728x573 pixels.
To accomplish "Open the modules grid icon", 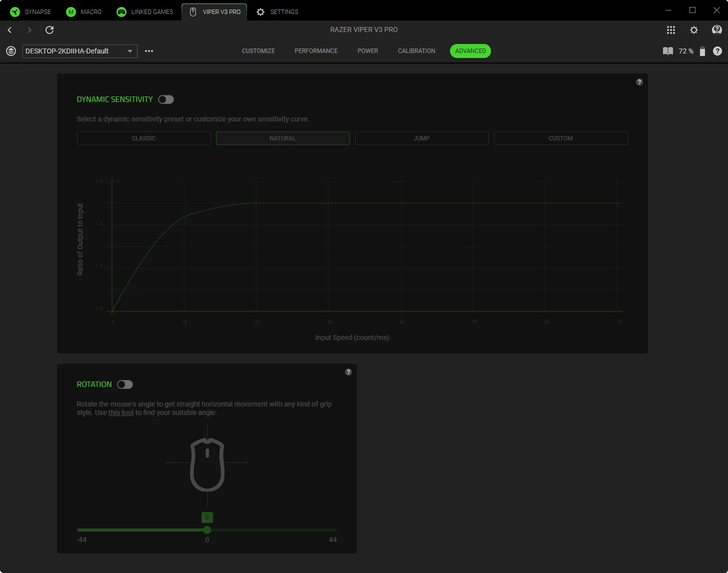I will point(671,30).
